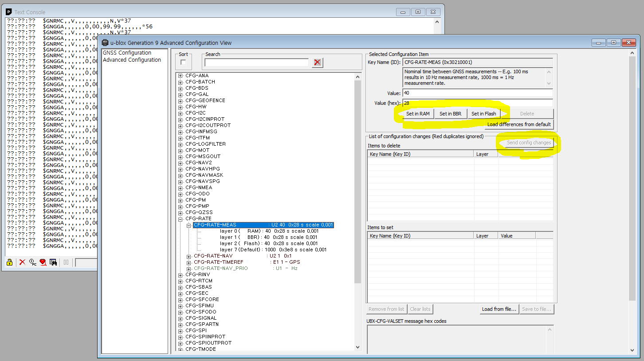
Task: Select the layer 2 (Flash) row
Action: click(x=269, y=243)
